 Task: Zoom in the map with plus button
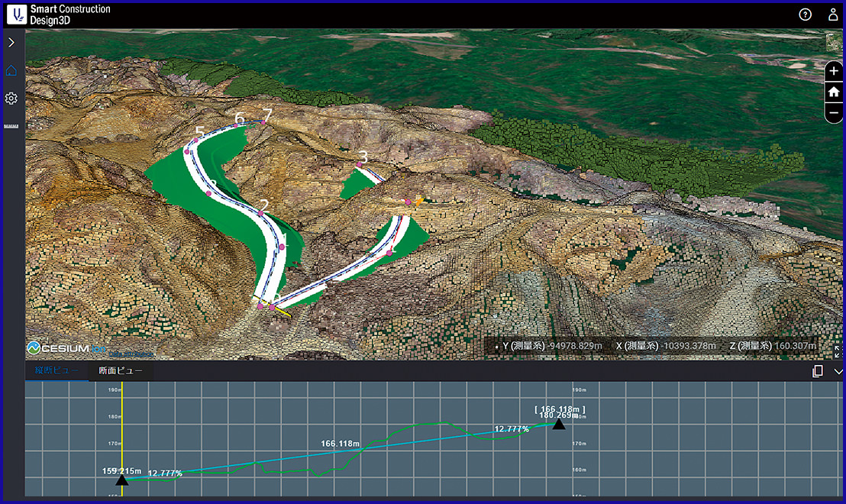(834, 71)
